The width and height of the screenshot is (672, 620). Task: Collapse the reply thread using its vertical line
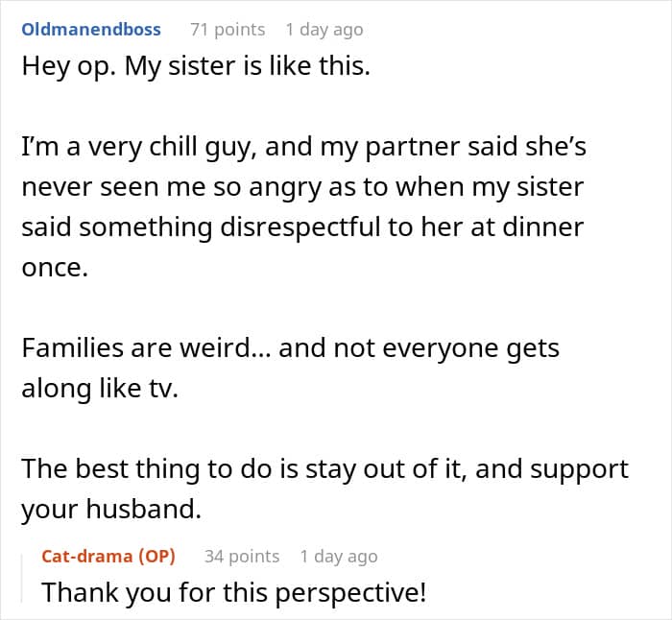[x=22, y=579]
